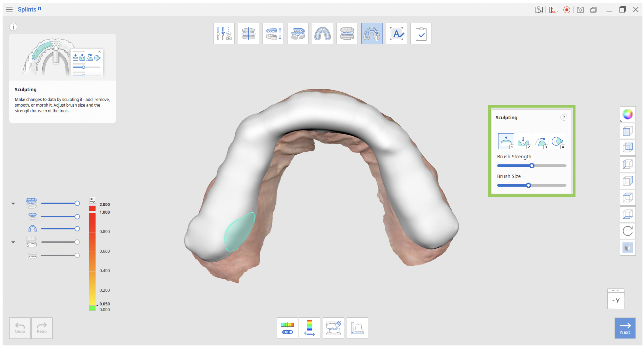Adjust the Brush Strength slider
The height and width of the screenshot is (347, 644).
point(531,166)
